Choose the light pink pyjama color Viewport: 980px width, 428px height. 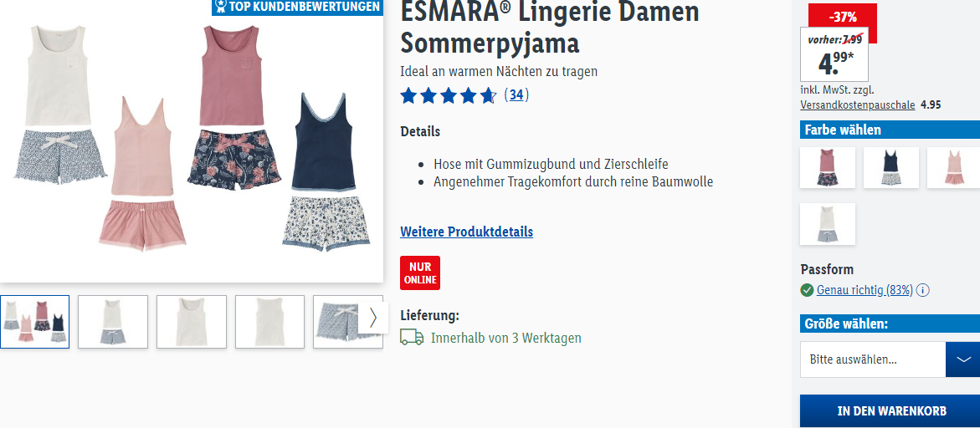tap(954, 167)
